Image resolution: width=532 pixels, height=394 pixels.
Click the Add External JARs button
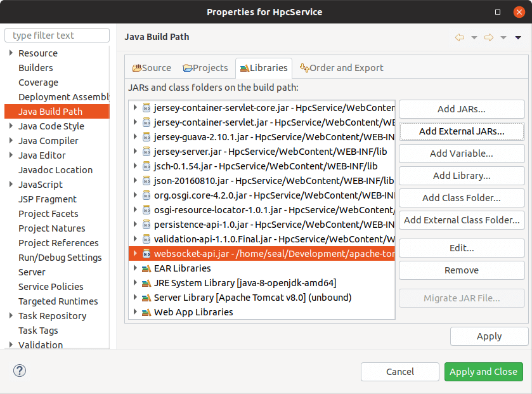tap(462, 131)
